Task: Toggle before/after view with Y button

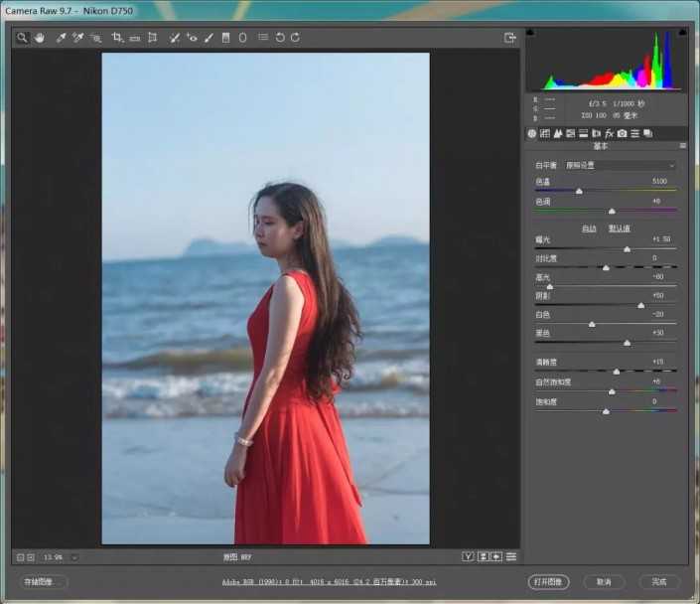Action: coord(467,556)
